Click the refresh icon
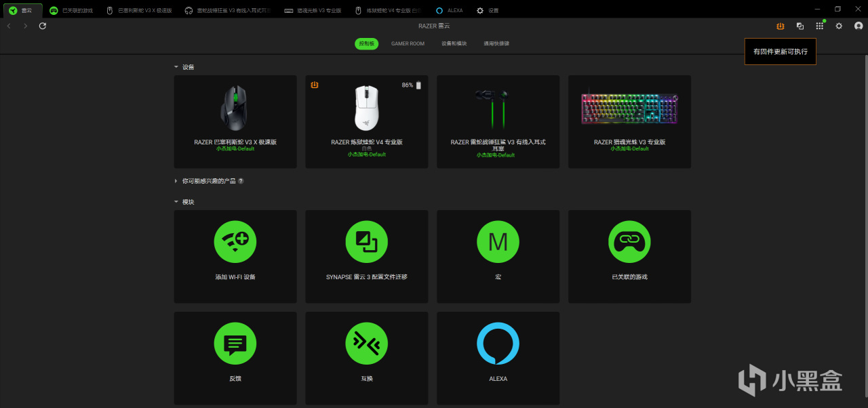Image resolution: width=868 pixels, height=408 pixels. [x=43, y=26]
